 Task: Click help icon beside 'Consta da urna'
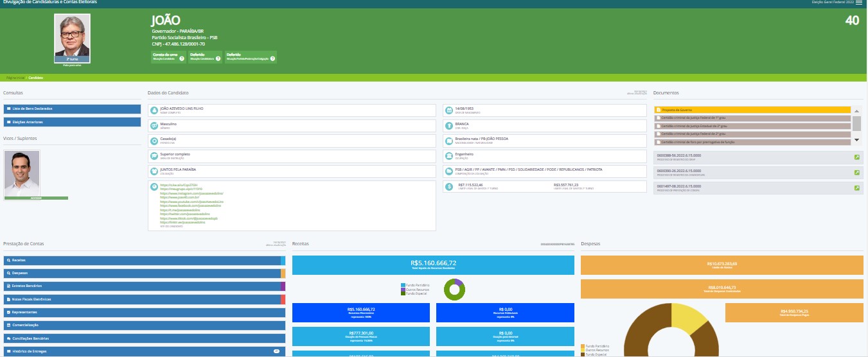[x=182, y=58]
